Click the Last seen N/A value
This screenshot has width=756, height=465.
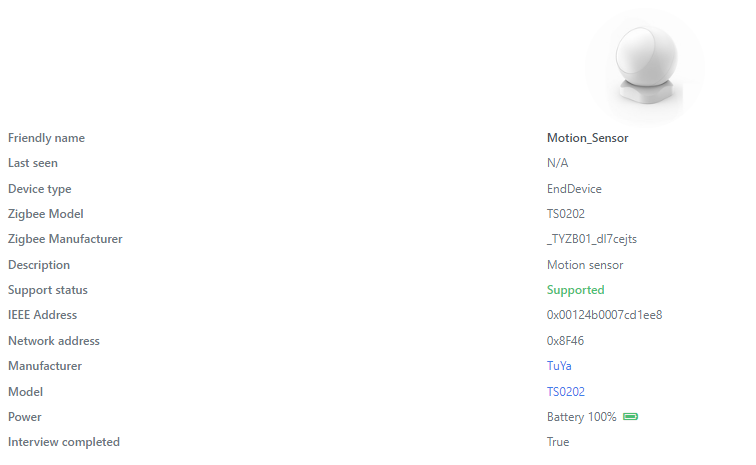[x=557, y=163]
